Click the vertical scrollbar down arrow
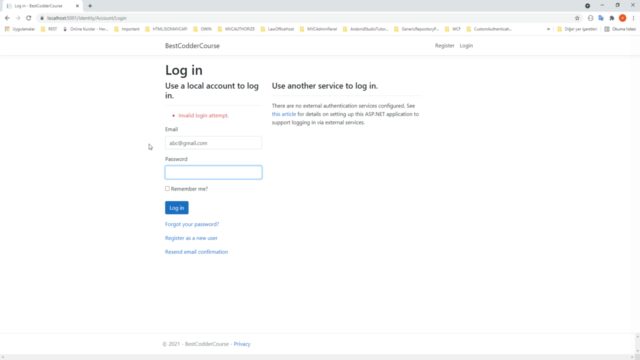The width and height of the screenshot is (640, 360). pyautogui.click(x=638, y=351)
